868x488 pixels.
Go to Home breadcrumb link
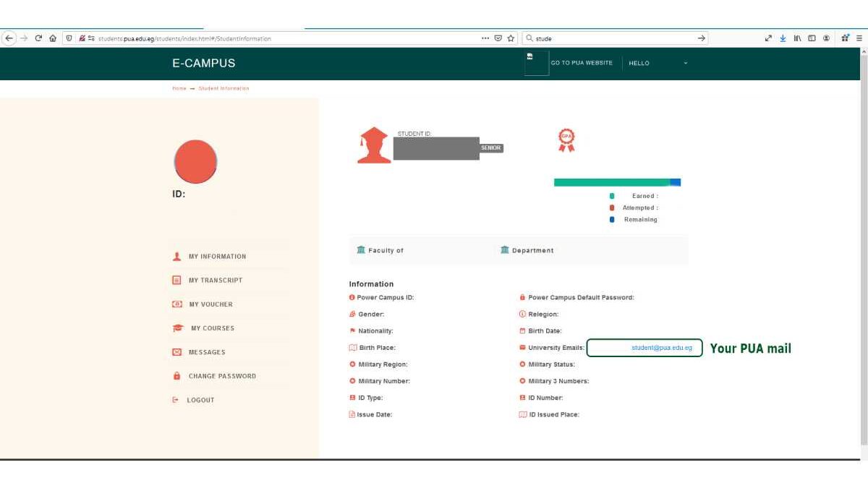[179, 88]
